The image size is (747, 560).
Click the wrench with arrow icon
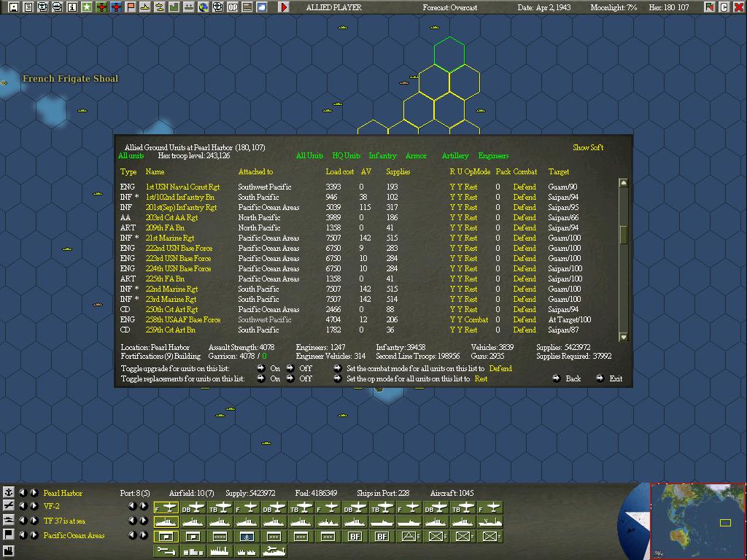coord(166,551)
